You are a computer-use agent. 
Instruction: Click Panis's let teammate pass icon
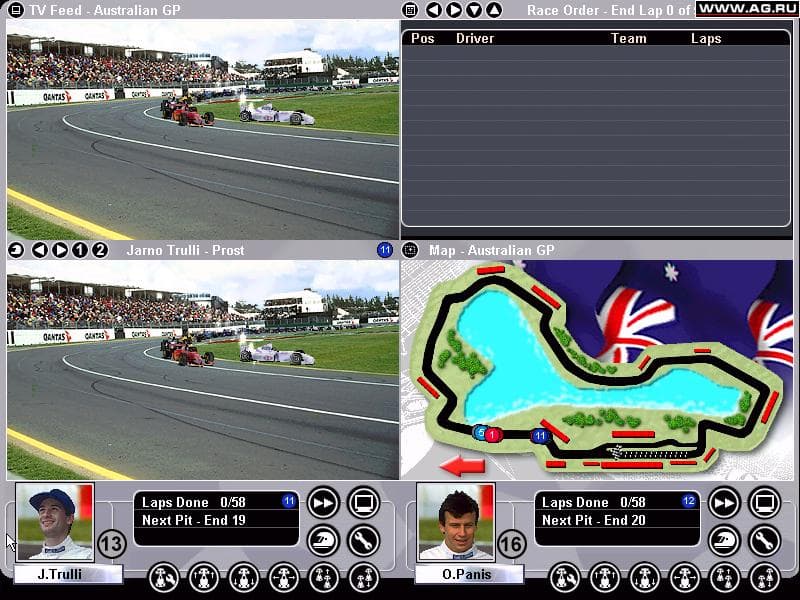click(765, 578)
